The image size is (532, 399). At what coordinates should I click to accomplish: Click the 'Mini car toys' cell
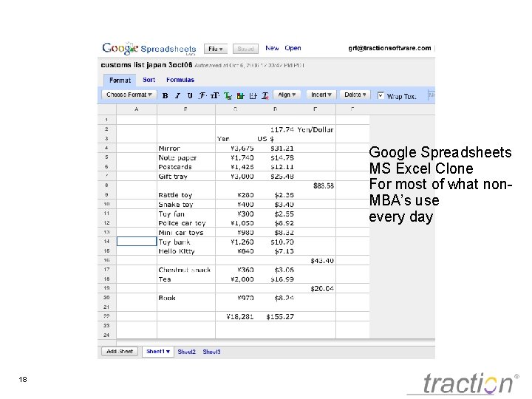tap(186, 233)
